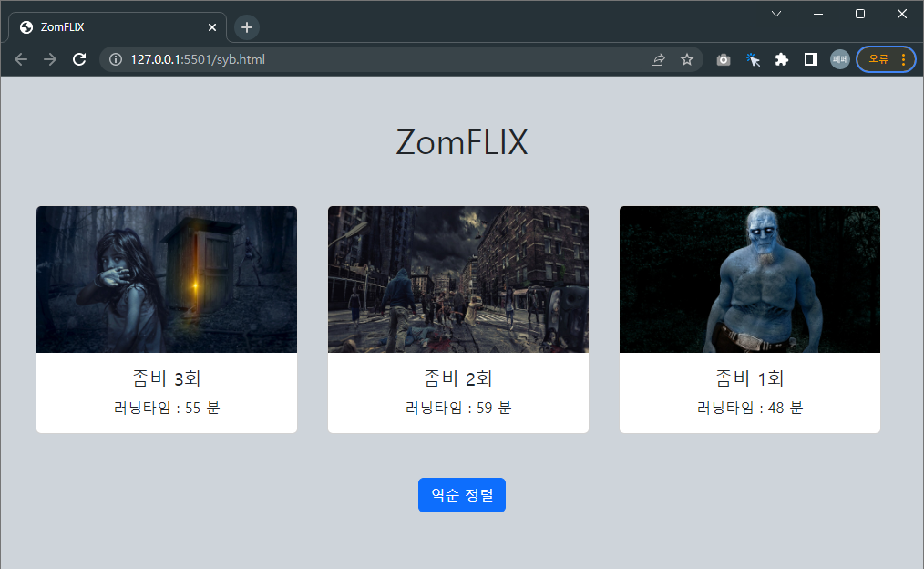This screenshot has height=569, width=924.
Task: Click the 오류 error button
Action: 878,58
